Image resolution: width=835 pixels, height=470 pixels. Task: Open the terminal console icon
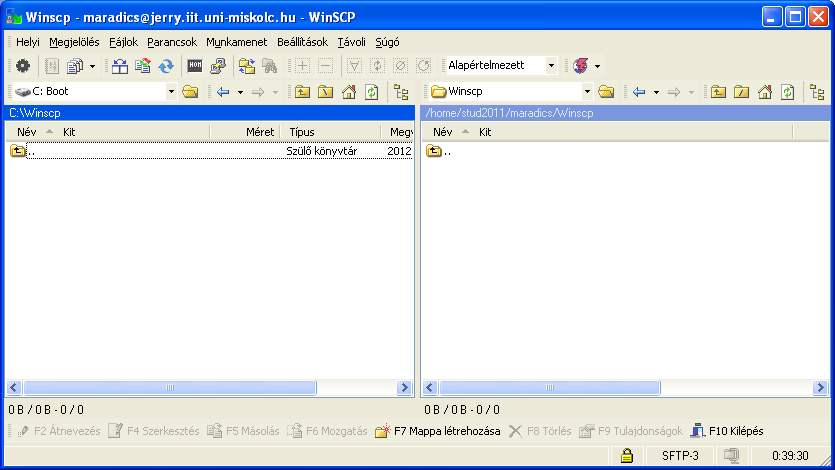coord(195,66)
